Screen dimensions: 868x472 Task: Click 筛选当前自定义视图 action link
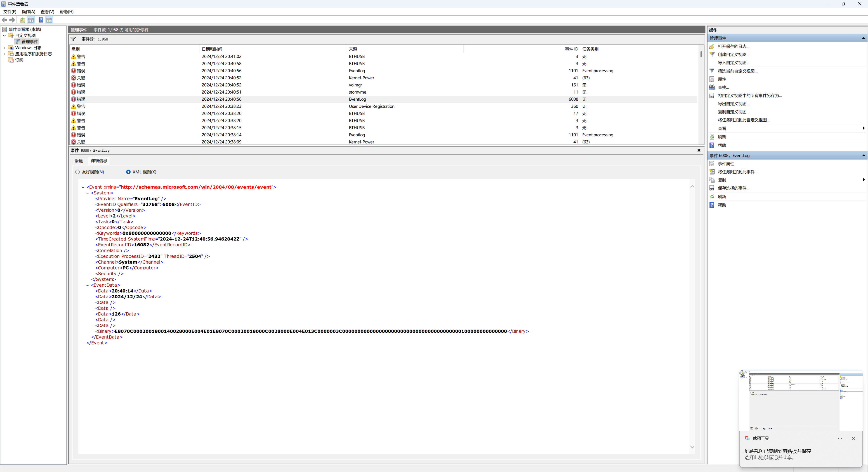click(x=737, y=71)
